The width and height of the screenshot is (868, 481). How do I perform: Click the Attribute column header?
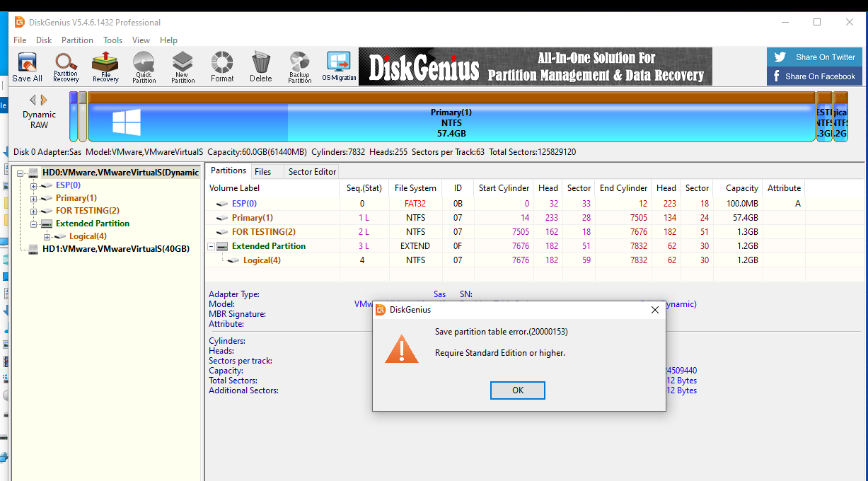tap(784, 188)
